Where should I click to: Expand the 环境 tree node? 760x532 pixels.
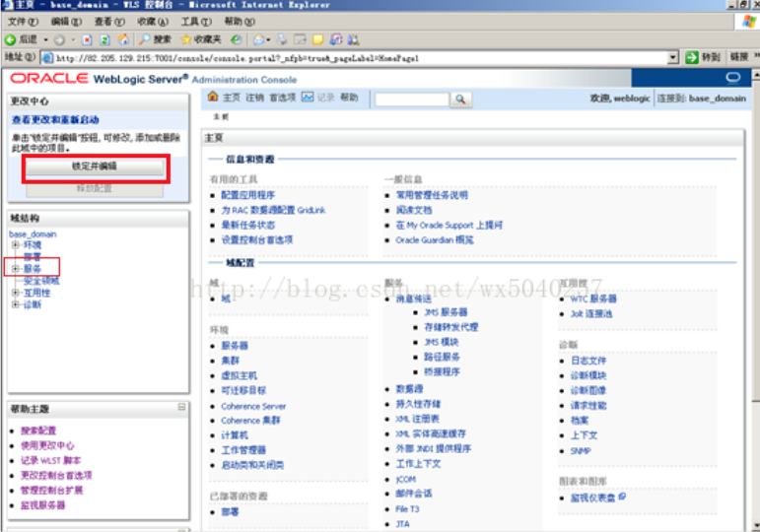pos(15,245)
